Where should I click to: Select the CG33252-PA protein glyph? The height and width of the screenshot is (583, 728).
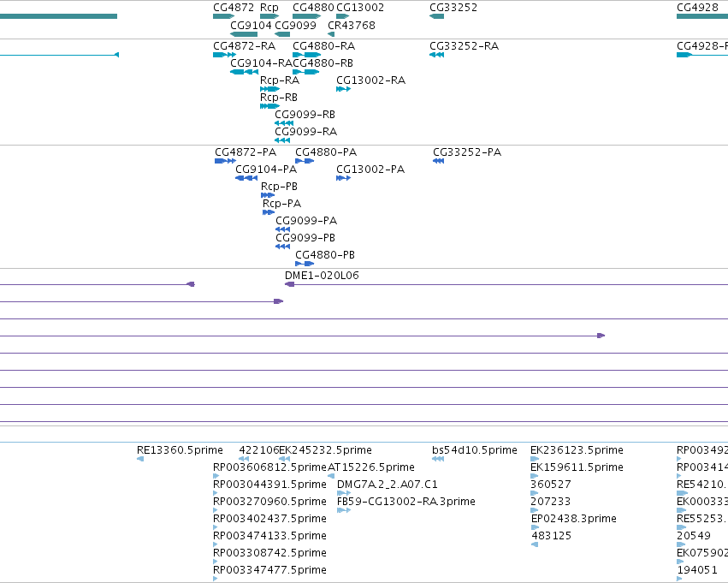438,161
